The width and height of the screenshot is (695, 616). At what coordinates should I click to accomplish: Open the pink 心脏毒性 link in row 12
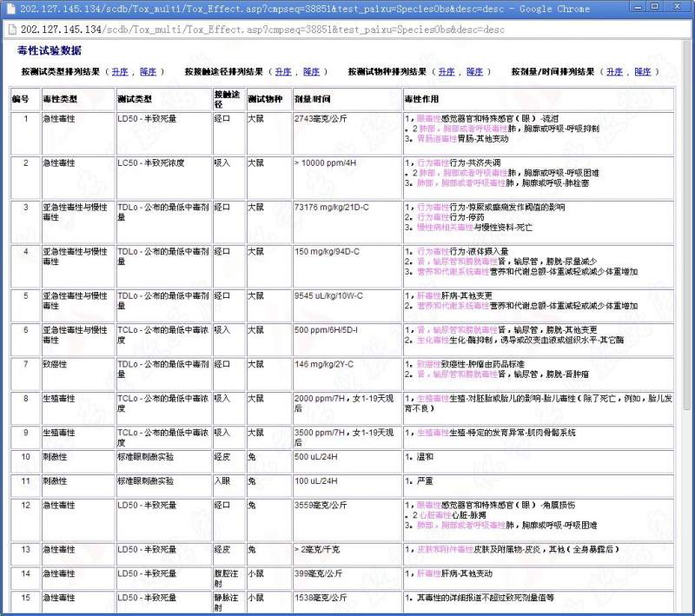click(x=436, y=515)
